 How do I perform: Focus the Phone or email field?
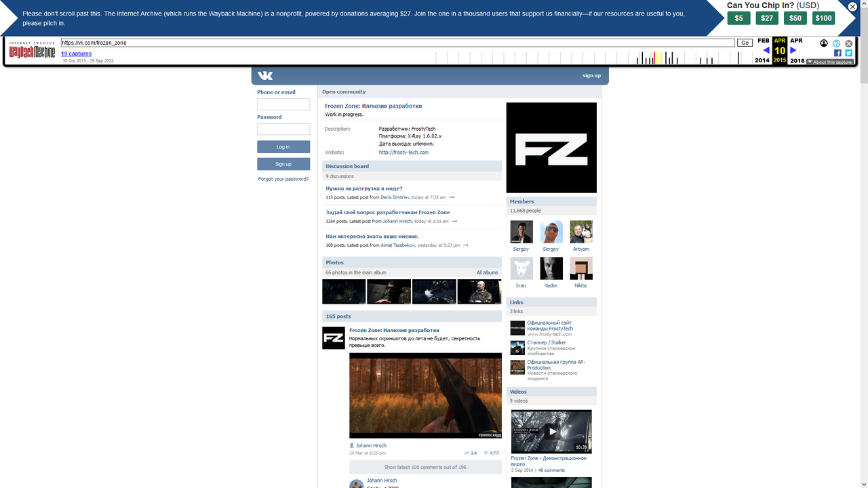click(283, 104)
